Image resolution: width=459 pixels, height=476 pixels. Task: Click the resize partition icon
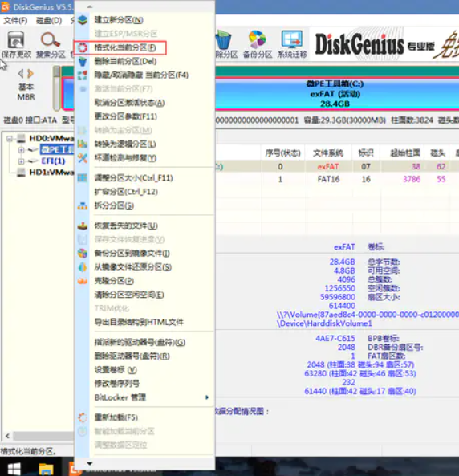click(x=83, y=178)
